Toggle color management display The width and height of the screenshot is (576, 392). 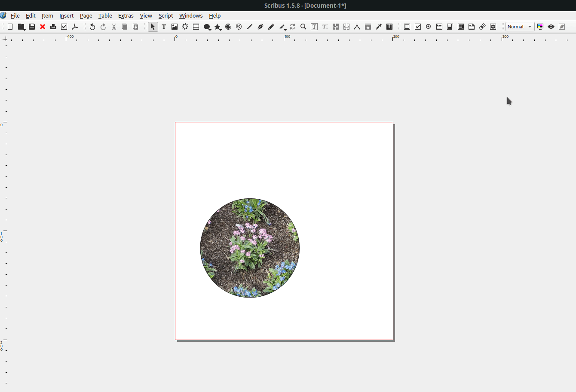point(540,26)
